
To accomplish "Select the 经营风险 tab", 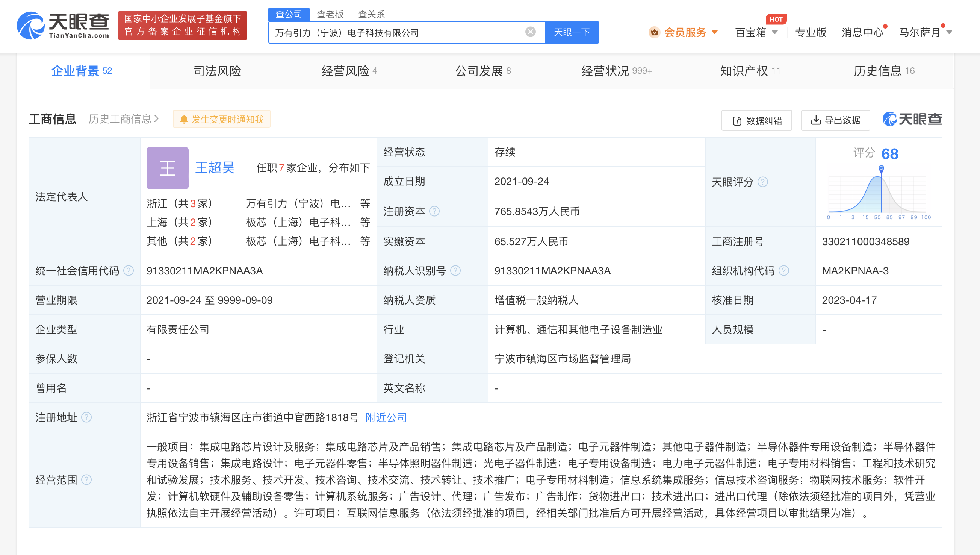I will pyautogui.click(x=349, y=71).
